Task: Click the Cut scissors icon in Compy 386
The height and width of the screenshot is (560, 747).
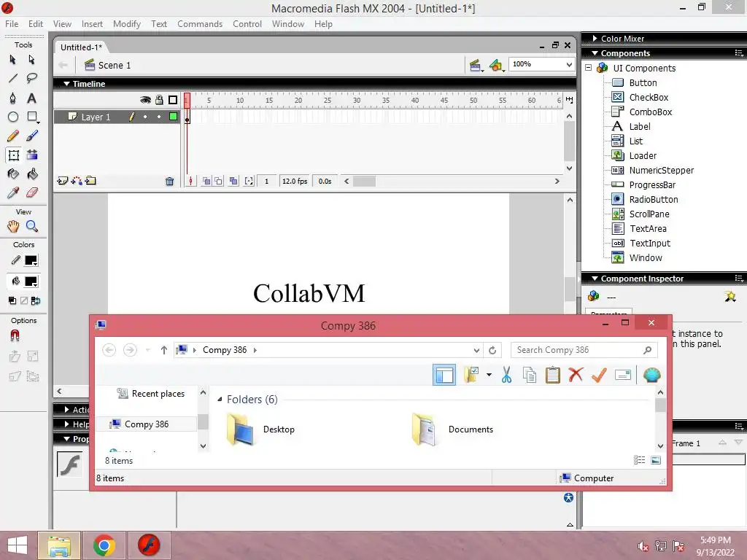Action: click(506, 376)
